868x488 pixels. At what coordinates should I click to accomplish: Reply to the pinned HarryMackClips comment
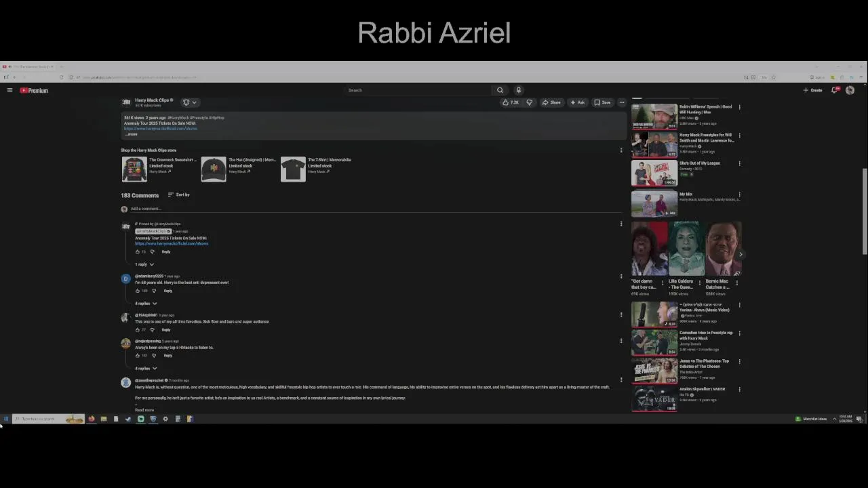[166, 251]
